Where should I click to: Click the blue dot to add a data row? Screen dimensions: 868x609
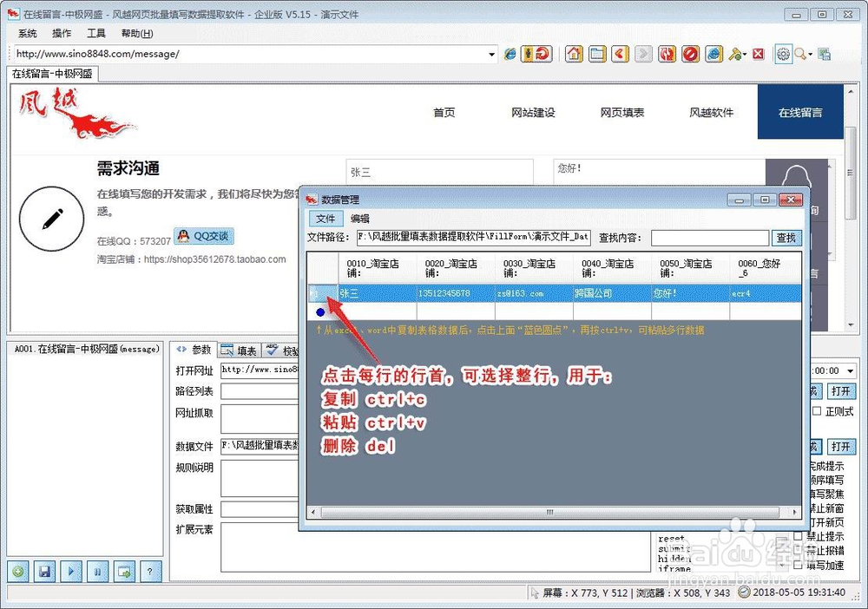(320, 312)
